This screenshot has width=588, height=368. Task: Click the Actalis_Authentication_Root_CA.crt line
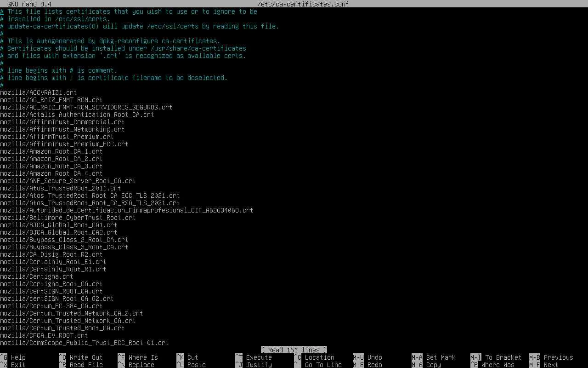point(77,115)
